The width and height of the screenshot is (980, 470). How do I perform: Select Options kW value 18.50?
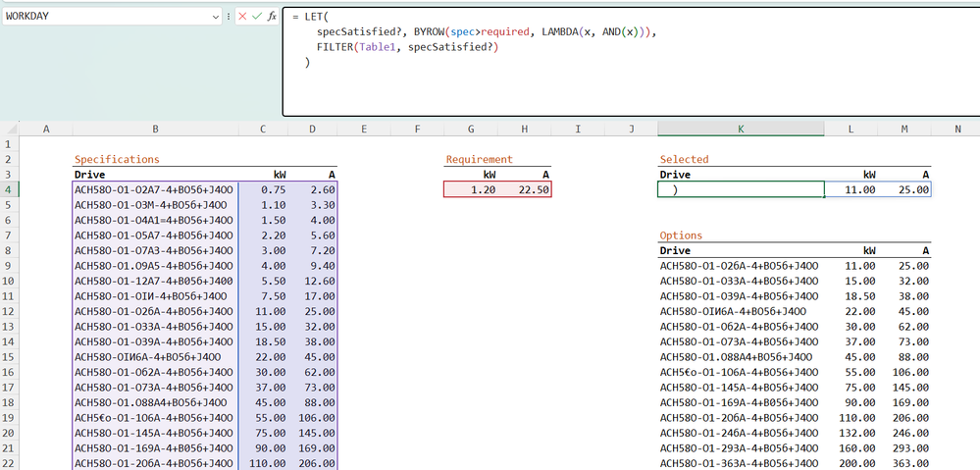851,296
